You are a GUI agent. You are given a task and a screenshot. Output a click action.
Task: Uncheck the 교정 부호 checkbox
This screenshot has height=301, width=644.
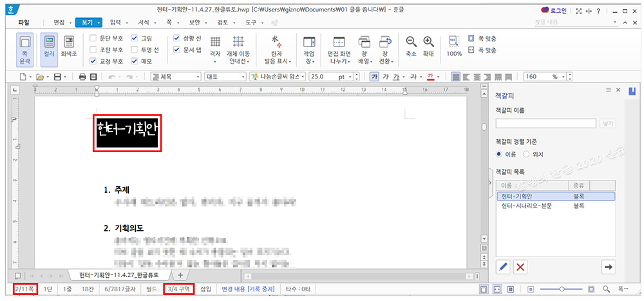[93, 61]
